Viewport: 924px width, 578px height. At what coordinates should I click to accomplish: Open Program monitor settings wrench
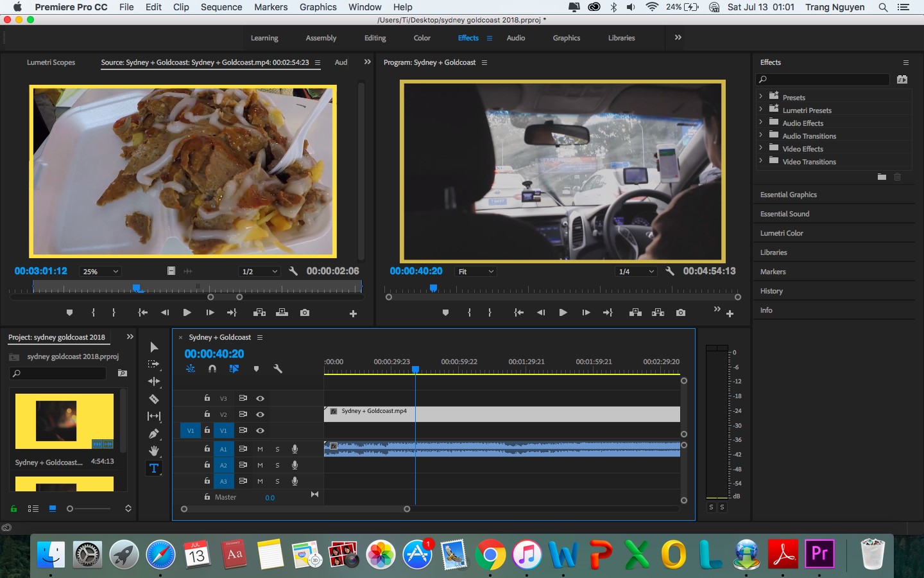pyautogui.click(x=670, y=271)
